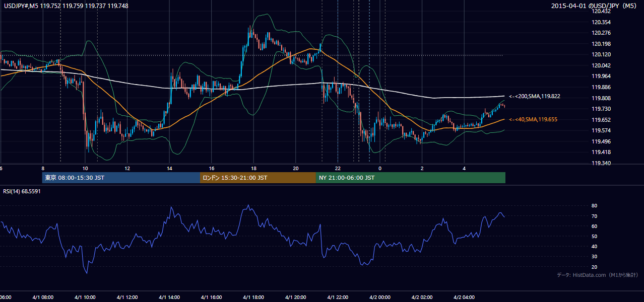Image resolution: width=644 pixels, height=302 pixels.
Task: Click the 4/1 22:00 time axis label
Action: [338, 297]
